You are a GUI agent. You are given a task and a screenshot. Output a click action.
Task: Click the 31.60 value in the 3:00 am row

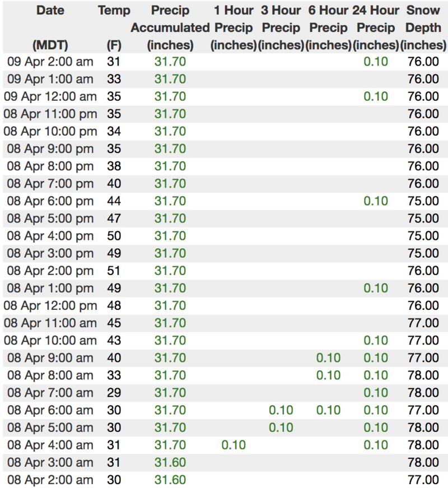[170, 462]
